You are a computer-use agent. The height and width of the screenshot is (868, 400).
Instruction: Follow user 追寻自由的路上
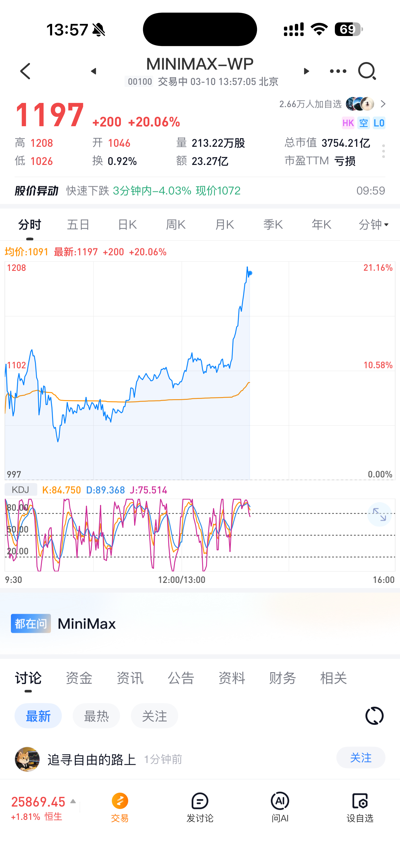point(361,758)
